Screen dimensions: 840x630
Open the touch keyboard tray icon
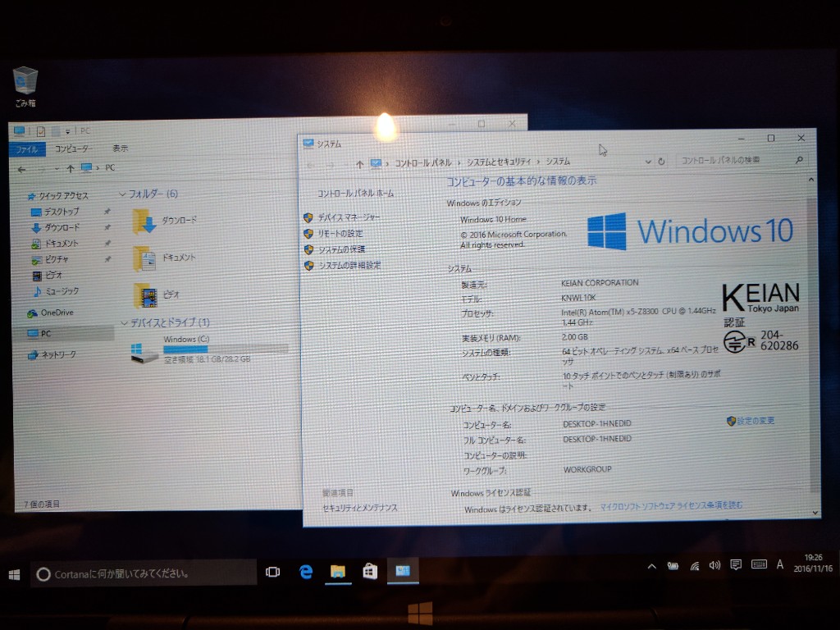click(759, 564)
